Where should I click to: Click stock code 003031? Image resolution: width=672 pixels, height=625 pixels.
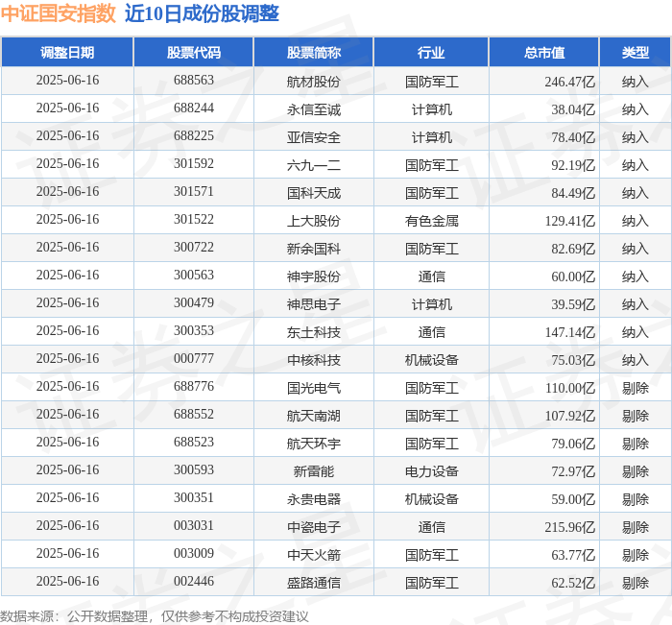click(194, 526)
